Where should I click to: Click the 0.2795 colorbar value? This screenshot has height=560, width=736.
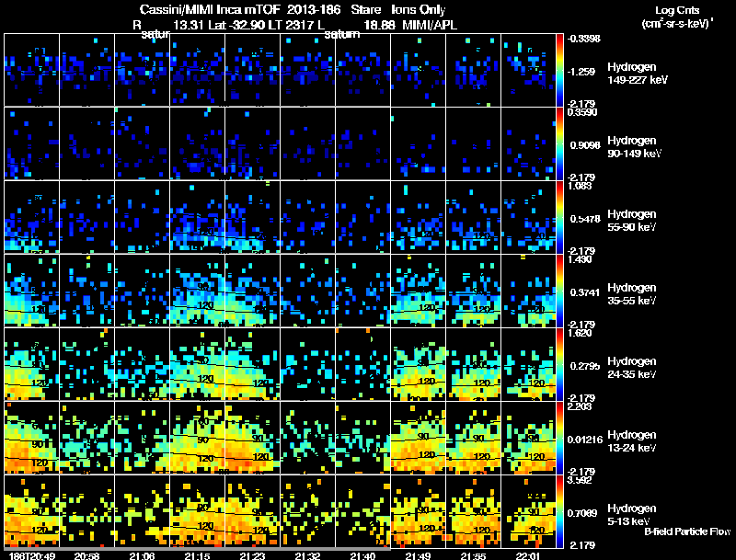(x=585, y=366)
